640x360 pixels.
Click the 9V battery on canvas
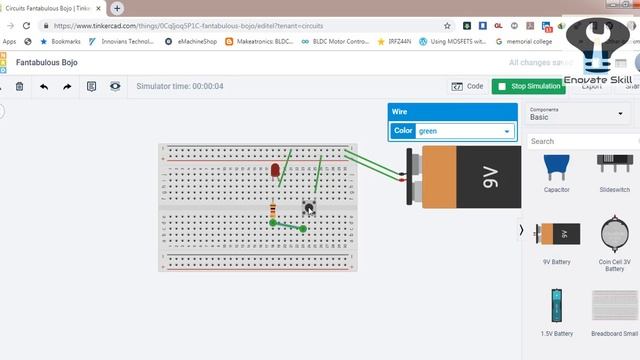click(x=464, y=177)
